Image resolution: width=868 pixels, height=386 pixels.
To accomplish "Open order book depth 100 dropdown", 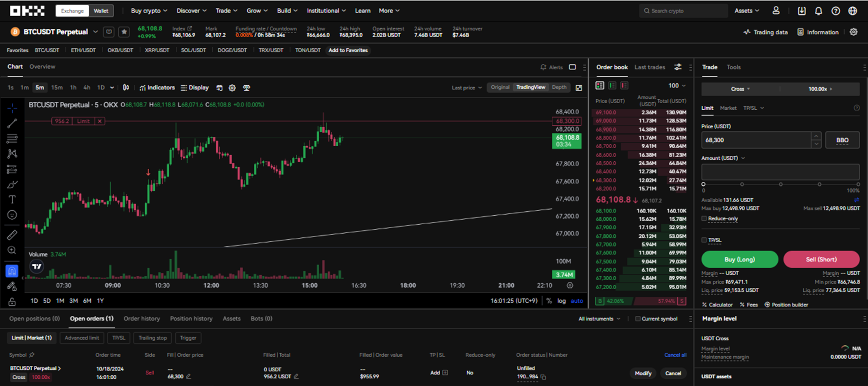I will 677,85.
